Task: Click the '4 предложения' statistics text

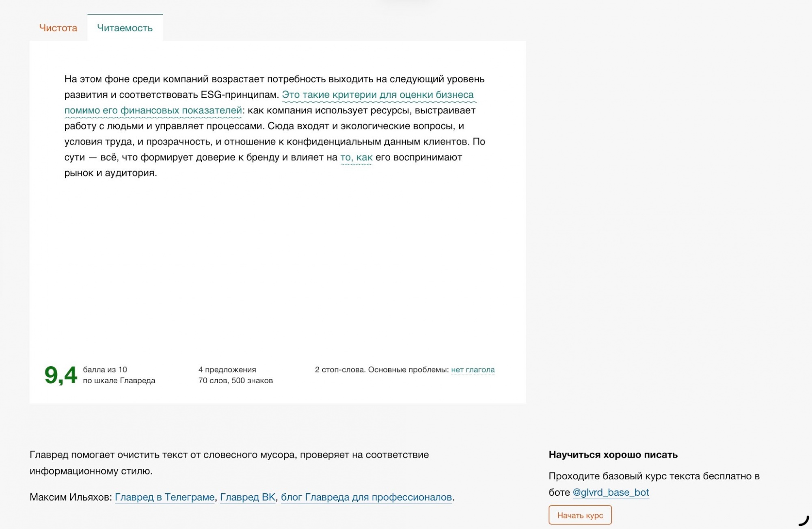Action: 227,370
